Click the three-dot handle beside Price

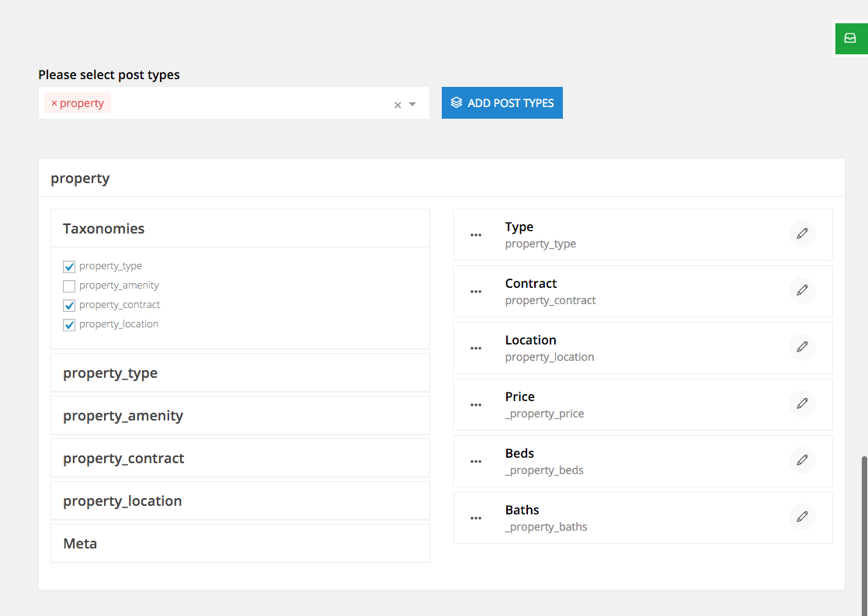coord(476,405)
